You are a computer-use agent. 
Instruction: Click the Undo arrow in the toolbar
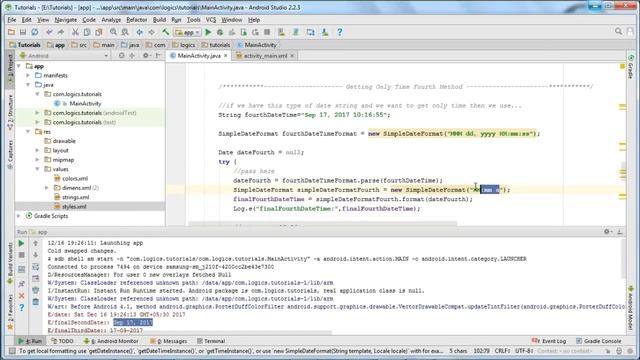[49, 32]
